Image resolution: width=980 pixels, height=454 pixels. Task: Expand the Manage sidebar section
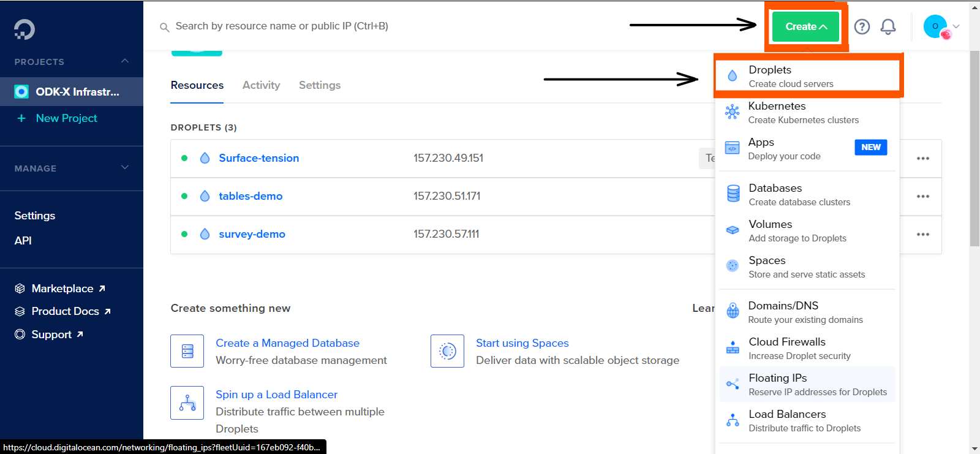coord(125,167)
